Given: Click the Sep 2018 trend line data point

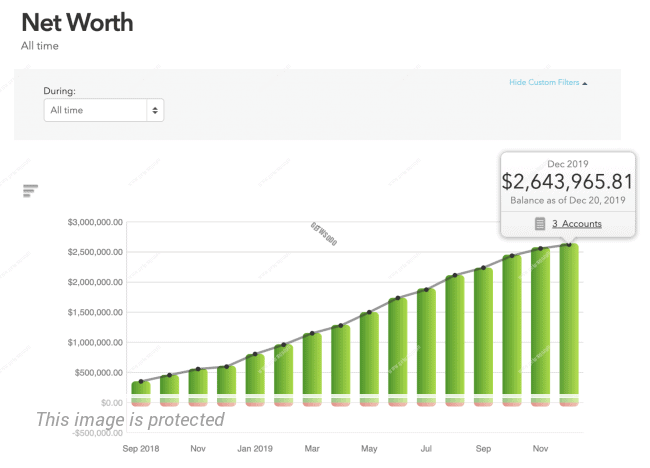Looking at the screenshot, I should (141, 382).
